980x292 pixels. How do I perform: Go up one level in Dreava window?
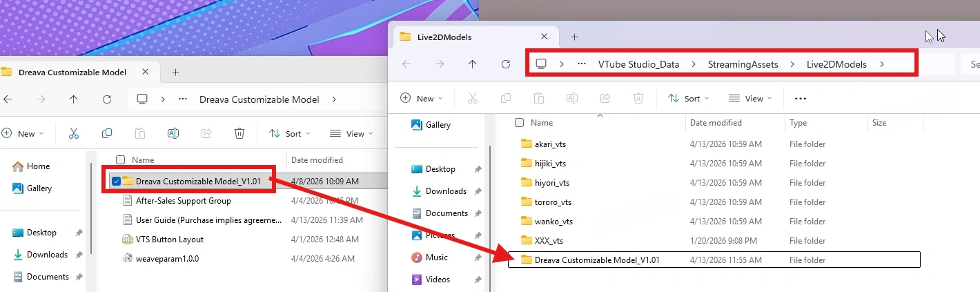coord(74,99)
